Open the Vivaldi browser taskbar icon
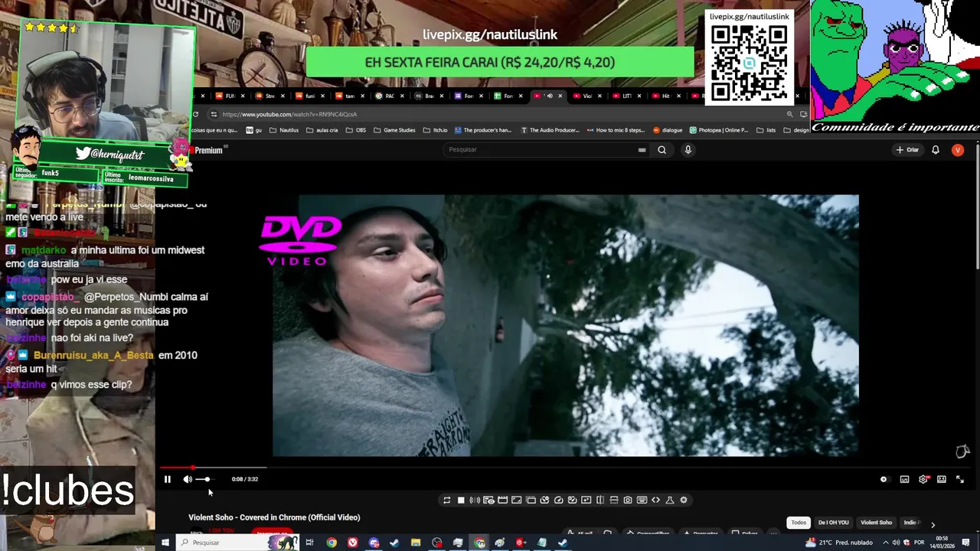Image resolution: width=980 pixels, height=551 pixels. (353, 543)
